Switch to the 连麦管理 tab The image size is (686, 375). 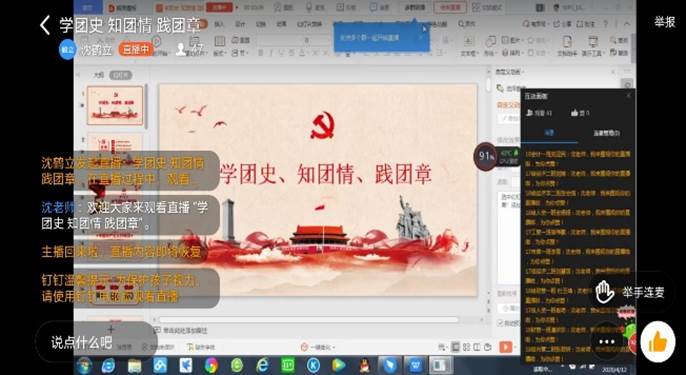click(x=606, y=133)
